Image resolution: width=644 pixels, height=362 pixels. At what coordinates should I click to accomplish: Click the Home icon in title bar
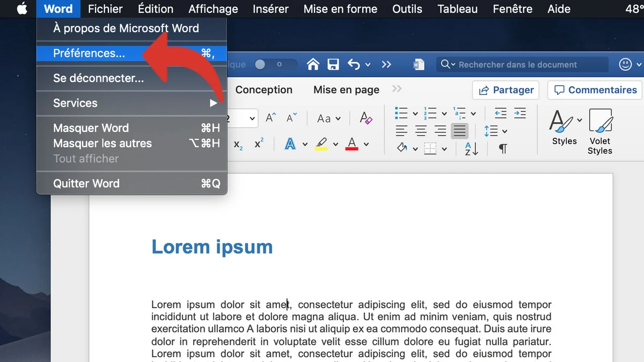(313, 65)
